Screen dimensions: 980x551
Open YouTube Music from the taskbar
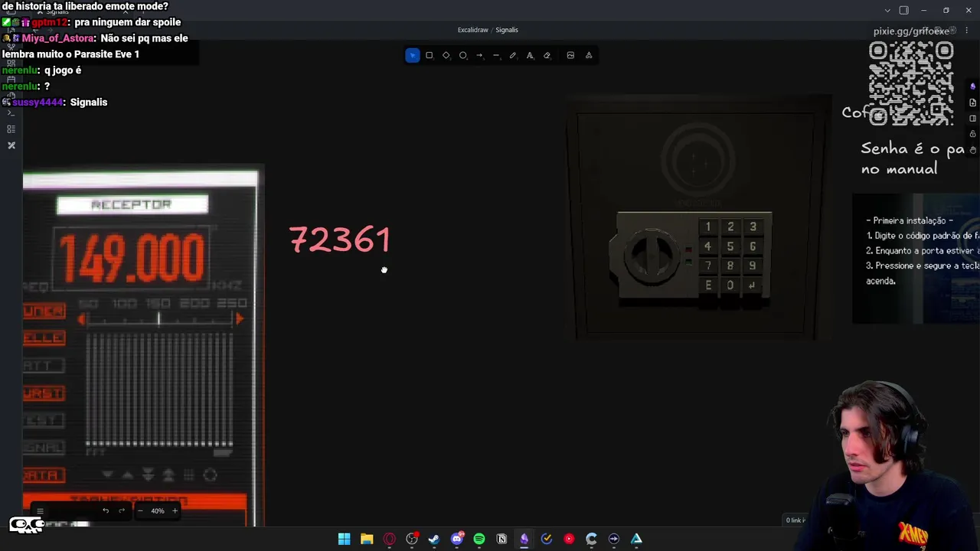point(569,539)
